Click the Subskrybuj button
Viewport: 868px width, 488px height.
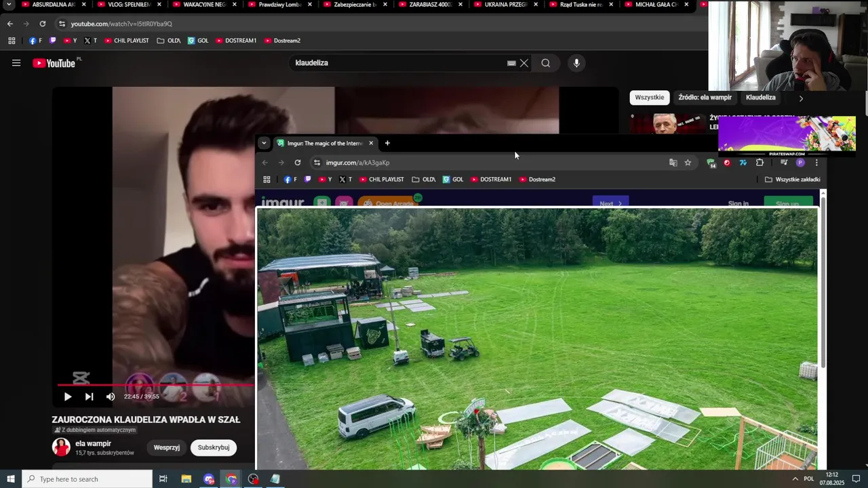tap(214, 447)
